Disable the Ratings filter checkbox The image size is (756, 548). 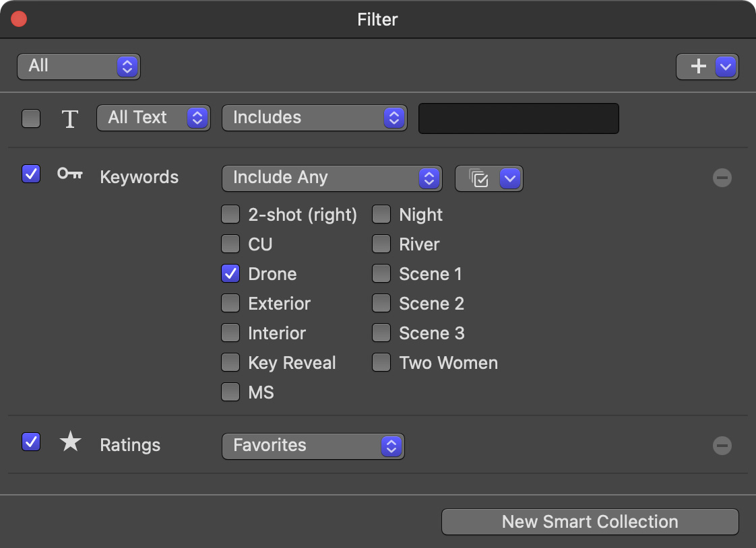[31, 442]
